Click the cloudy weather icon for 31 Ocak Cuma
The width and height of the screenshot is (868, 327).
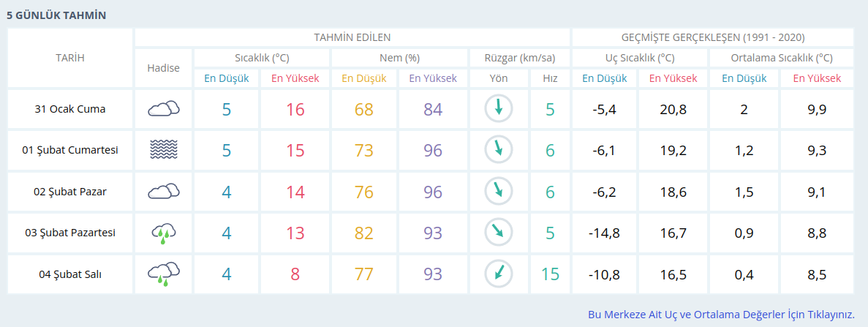(164, 110)
